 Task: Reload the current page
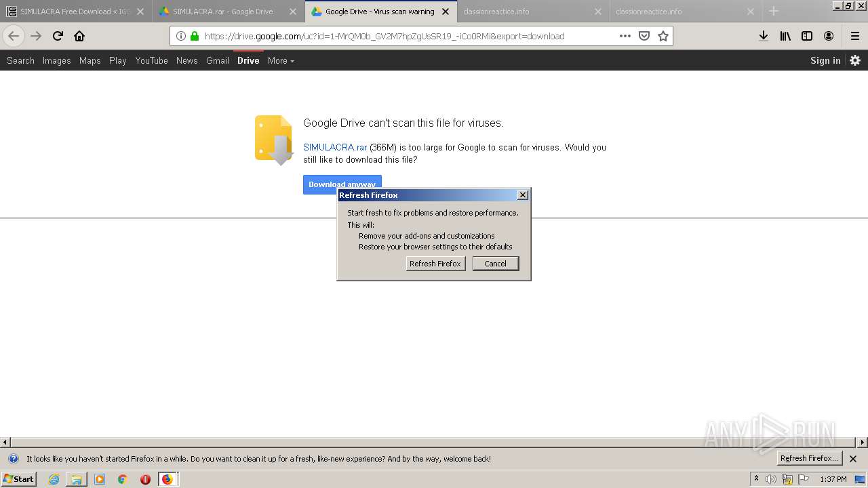pos(58,36)
